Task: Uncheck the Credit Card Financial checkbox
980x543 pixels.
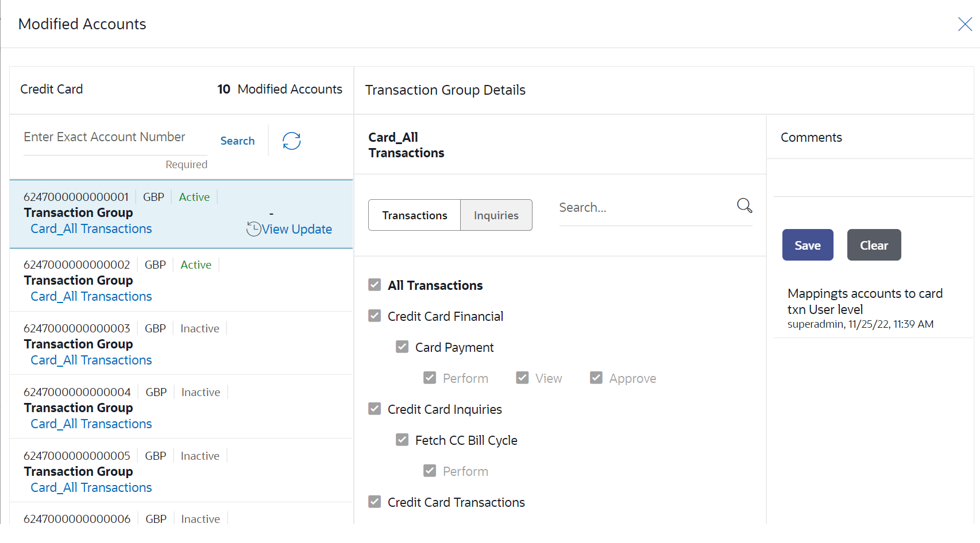Action: (x=375, y=316)
